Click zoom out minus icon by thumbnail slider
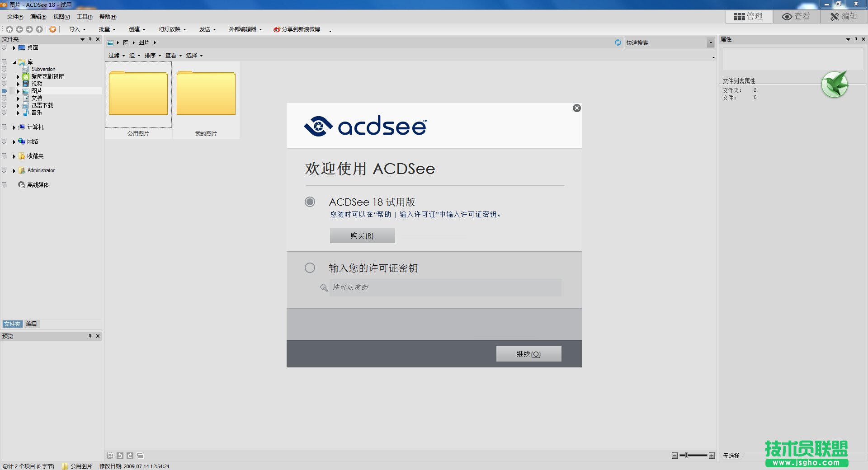 click(x=675, y=456)
